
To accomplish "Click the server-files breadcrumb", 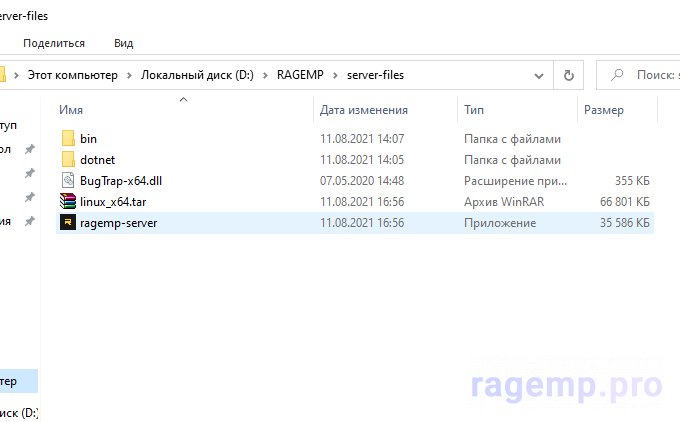I will 375,75.
